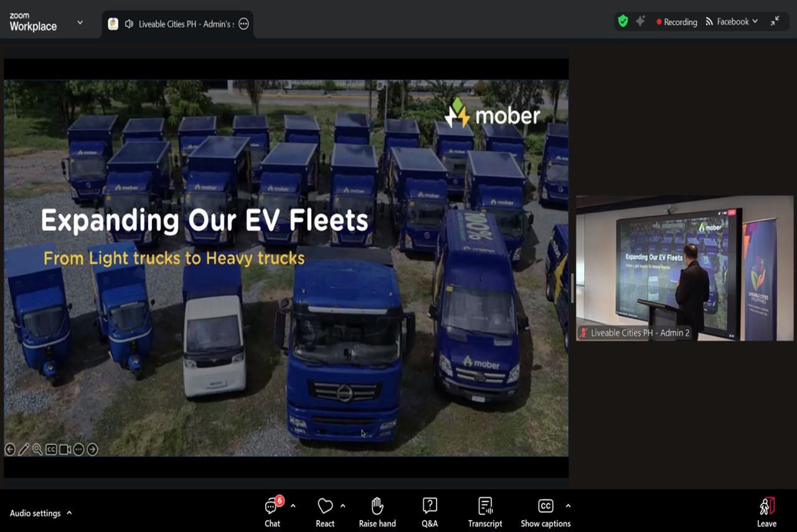Viewport: 797px width, 532px height.
Task: Open Facebook live stream dropdown
Action: click(x=732, y=22)
